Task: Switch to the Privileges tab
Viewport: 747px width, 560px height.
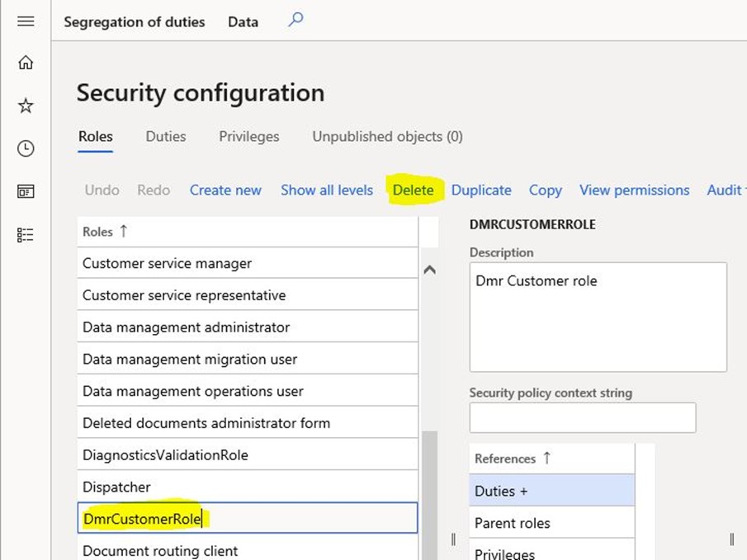Action: (249, 137)
